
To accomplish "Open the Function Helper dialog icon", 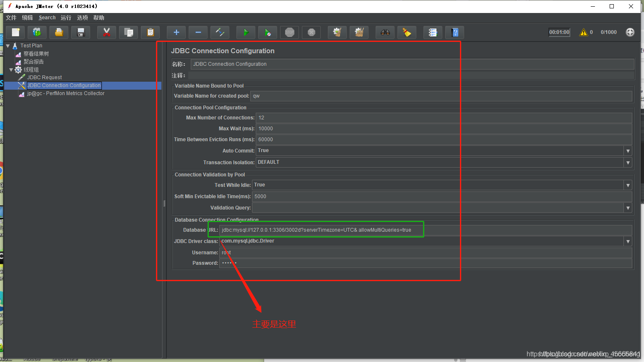I will [433, 32].
